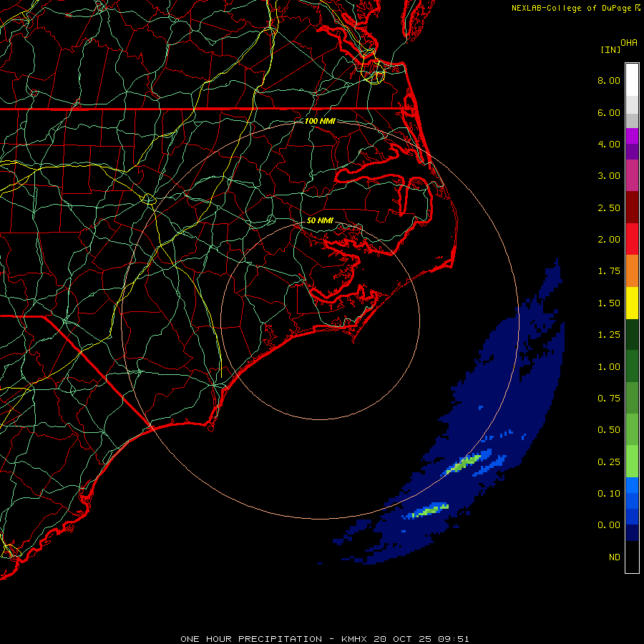Click the 4.00 legend value
This screenshot has height=644, width=644.
tap(609, 144)
